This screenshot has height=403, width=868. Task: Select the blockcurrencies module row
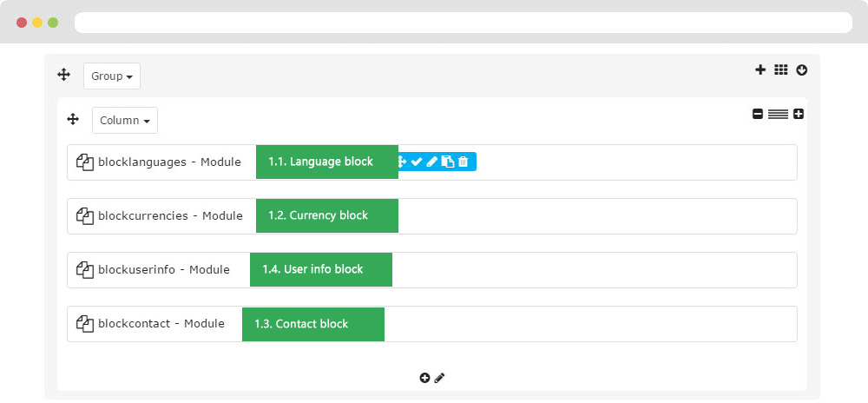(x=431, y=216)
